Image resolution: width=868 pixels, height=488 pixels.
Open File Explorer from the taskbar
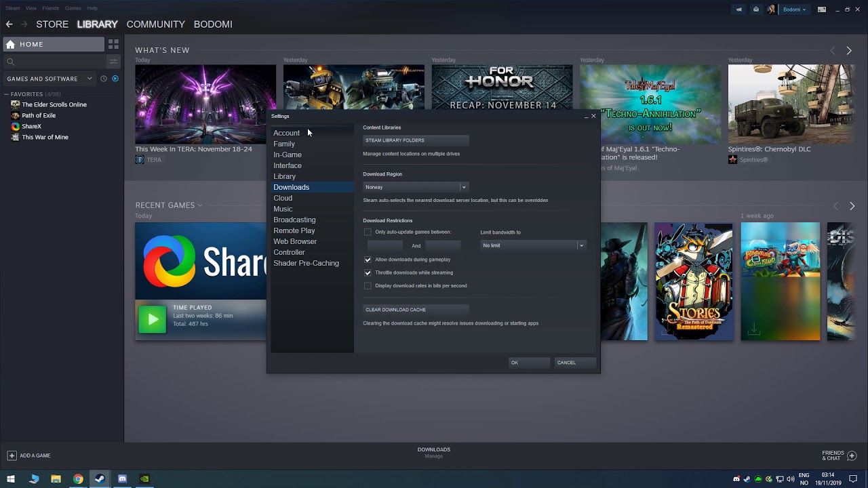point(56,479)
